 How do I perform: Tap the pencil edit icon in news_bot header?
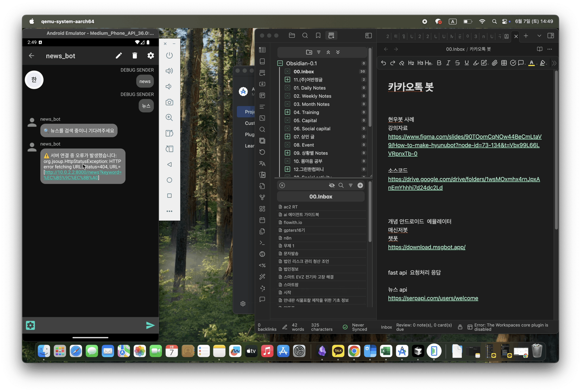119,55
